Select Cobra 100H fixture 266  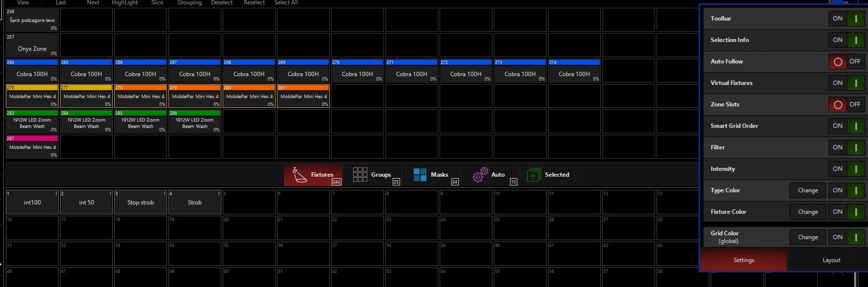click(141, 70)
